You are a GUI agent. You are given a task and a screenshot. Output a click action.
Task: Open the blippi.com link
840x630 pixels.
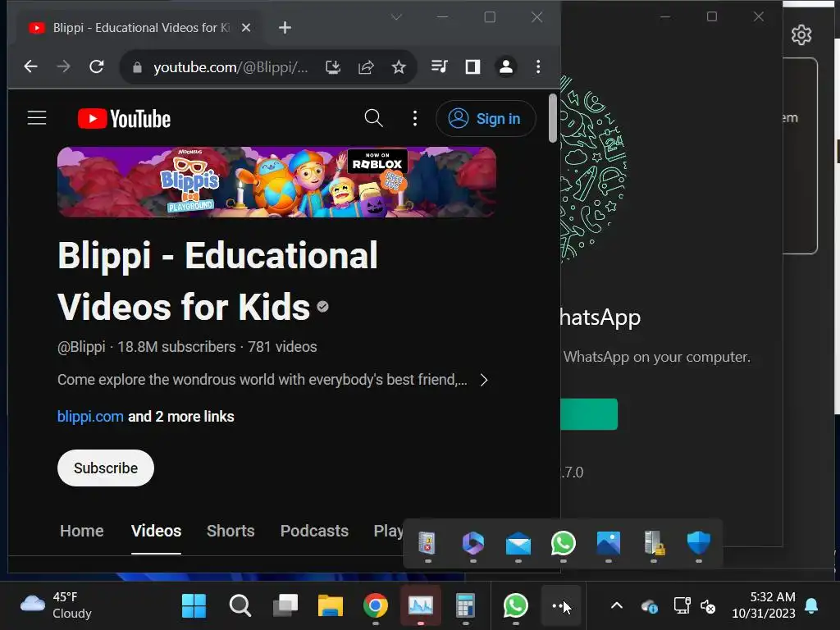(90, 416)
